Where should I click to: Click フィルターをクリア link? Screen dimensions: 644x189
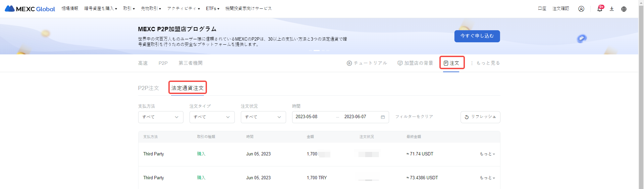click(414, 116)
